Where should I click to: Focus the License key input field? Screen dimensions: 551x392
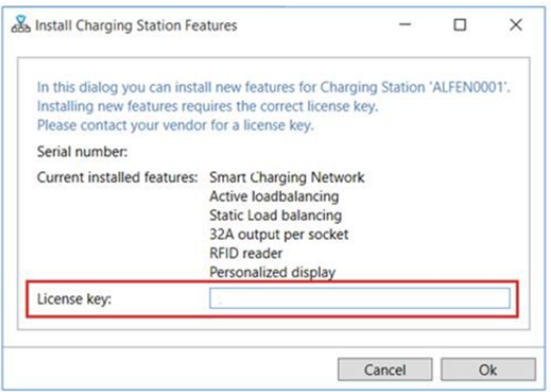pyautogui.click(x=359, y=298)
